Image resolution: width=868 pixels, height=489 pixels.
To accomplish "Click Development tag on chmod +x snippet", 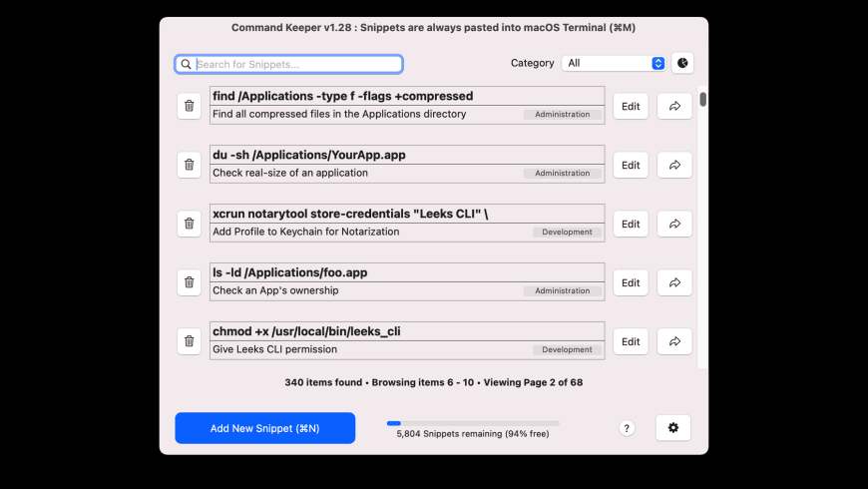I will click(567, 349).
